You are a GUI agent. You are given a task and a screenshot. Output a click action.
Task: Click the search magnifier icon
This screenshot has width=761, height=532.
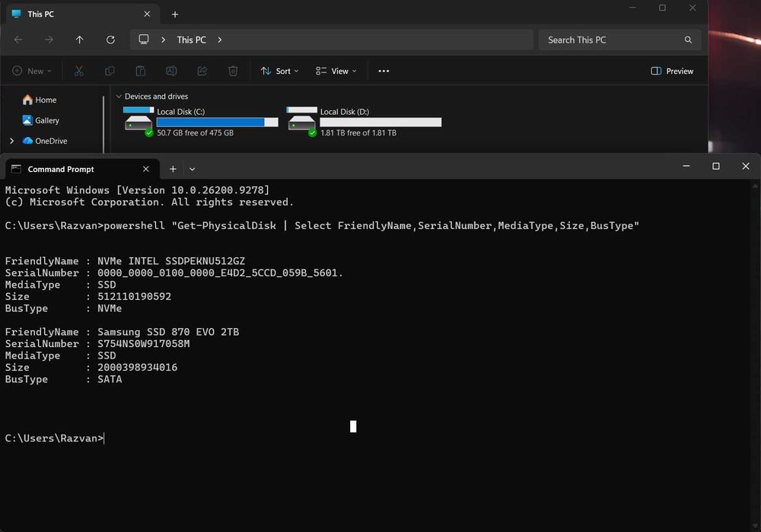(x=688, y=40)
